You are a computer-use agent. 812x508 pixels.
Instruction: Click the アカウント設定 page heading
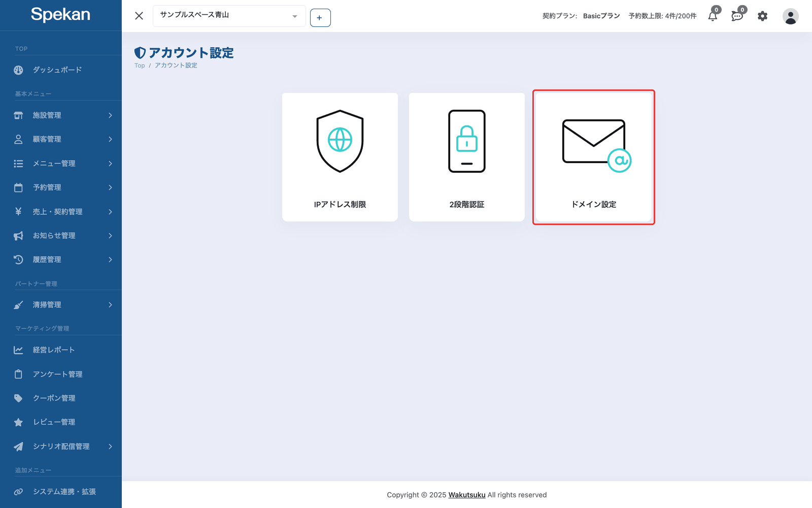pos(191,53)
